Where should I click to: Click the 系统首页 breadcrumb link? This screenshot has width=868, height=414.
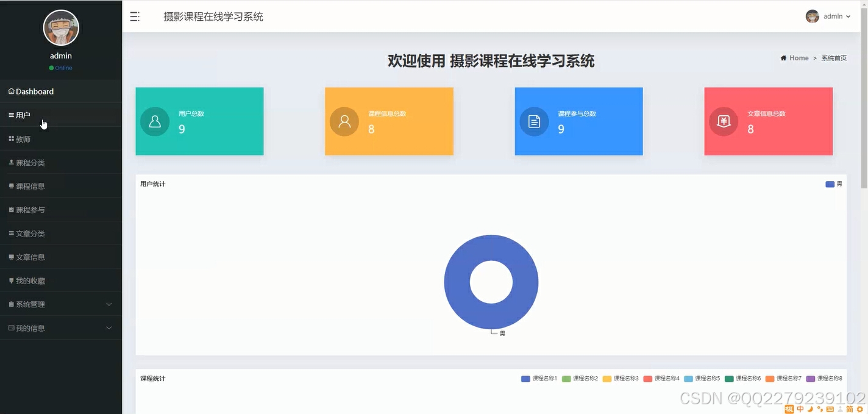pyautogui.click(x=834, y=57)
